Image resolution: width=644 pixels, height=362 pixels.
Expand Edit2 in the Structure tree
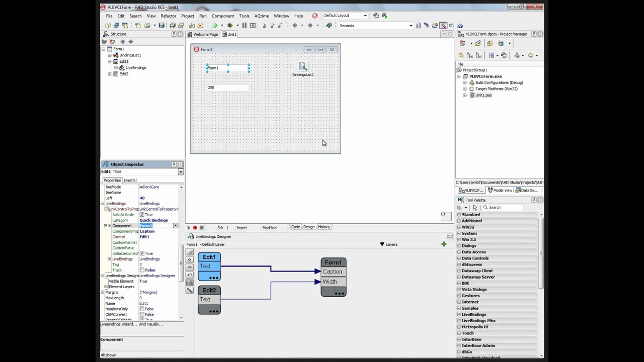(x=110, y=74)
